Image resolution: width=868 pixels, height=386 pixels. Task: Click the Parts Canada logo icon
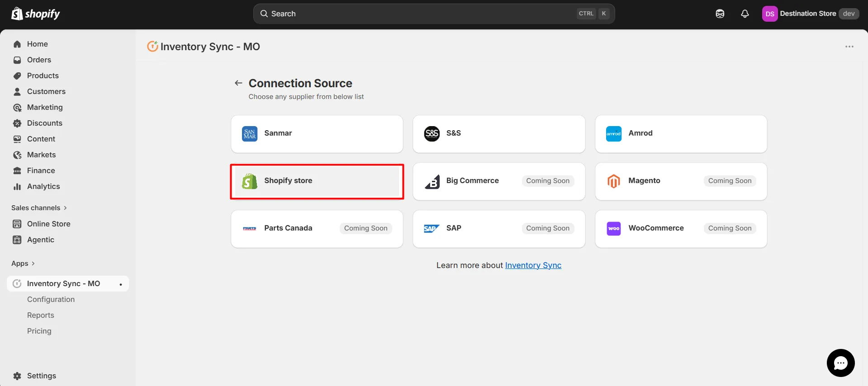250,229
